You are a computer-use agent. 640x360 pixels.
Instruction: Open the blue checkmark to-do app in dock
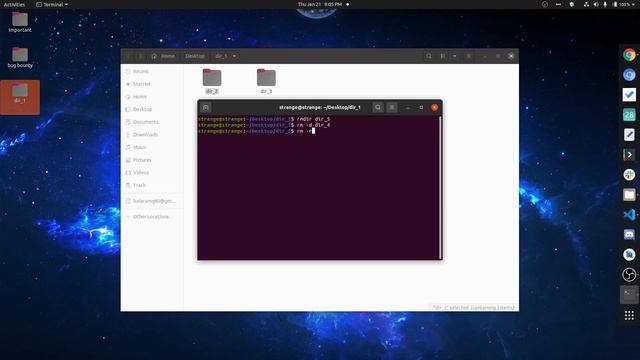[x=629, y=95]
